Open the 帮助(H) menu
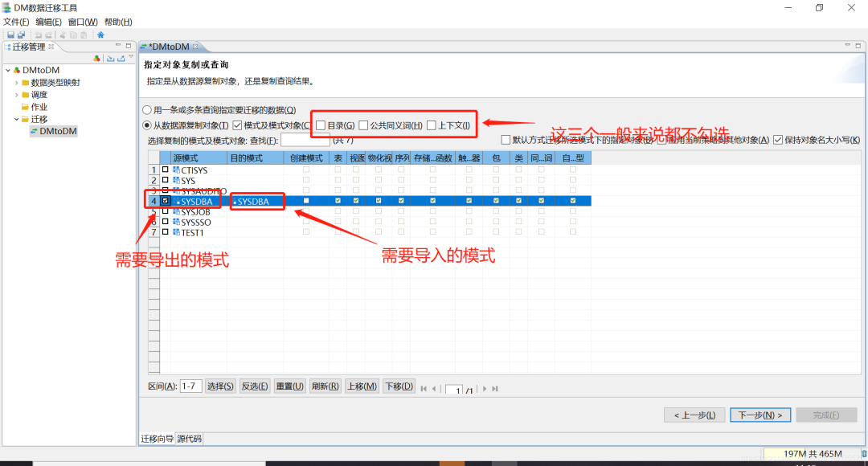Image resolution: width=868 pixels, height=466 pixels. coord(118,22)
